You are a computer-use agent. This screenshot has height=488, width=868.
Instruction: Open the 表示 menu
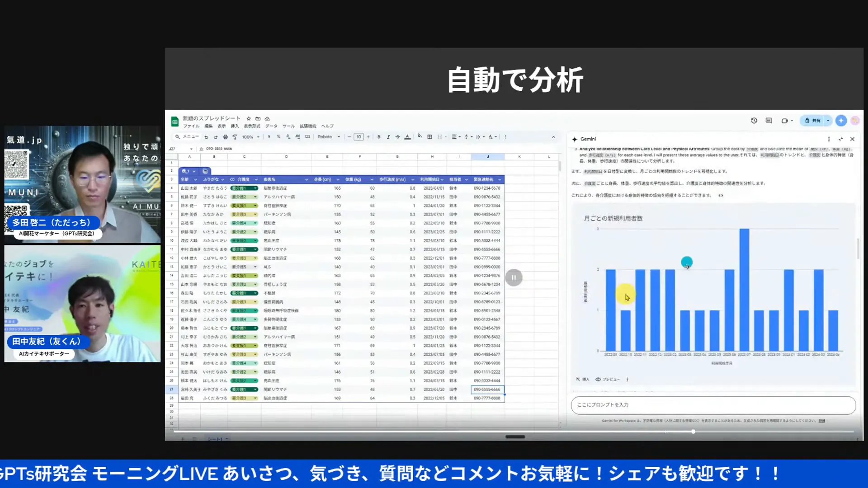point(222,126)
